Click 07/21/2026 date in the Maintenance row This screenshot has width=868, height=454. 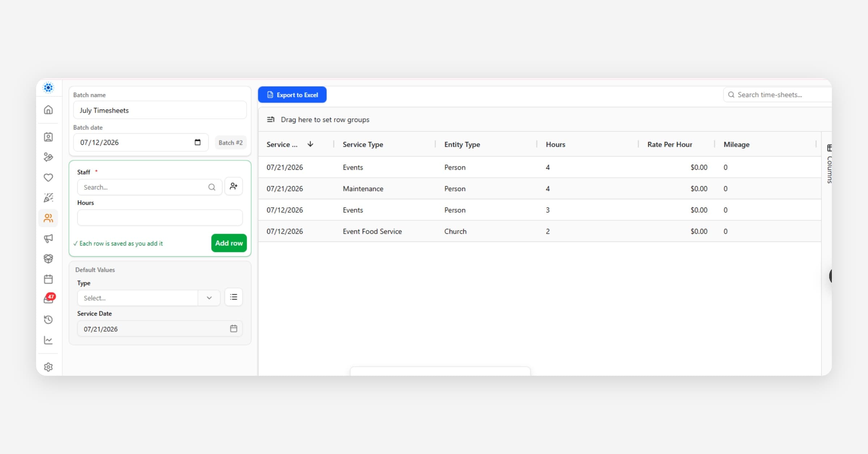(285, 189)
